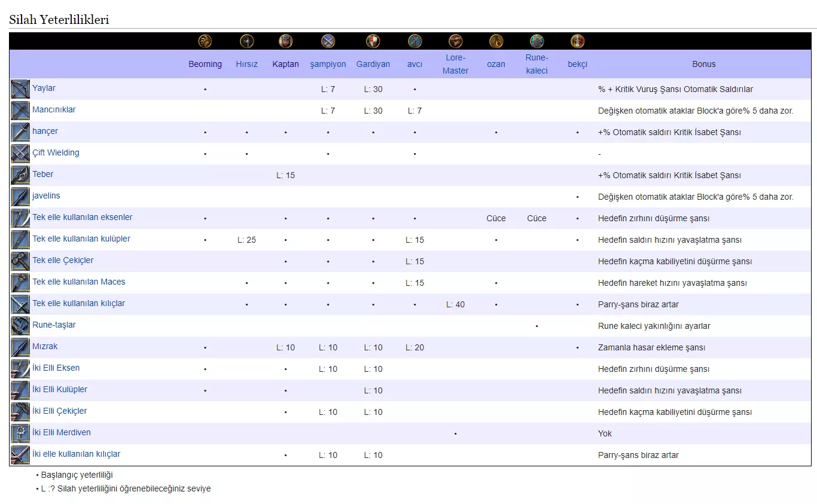
Task: Open the Kaptan class link
Action: point(286,64)
